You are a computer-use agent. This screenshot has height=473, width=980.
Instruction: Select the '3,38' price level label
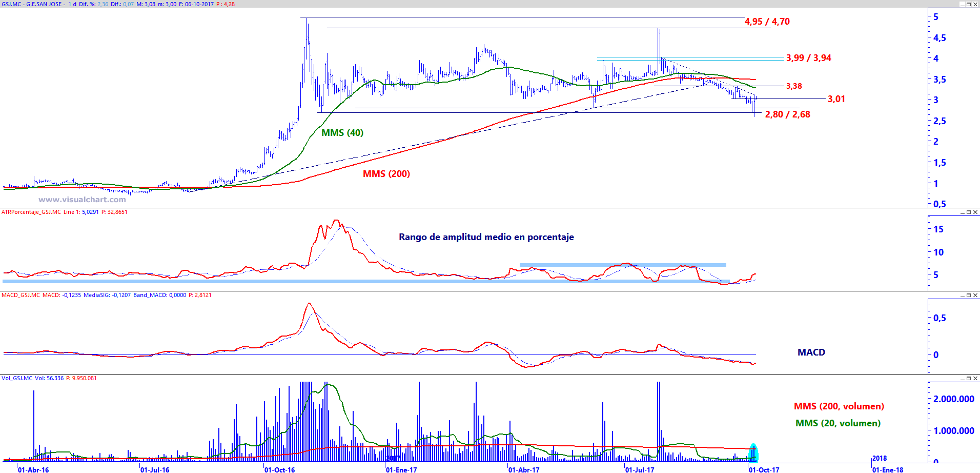tap(794, 86)
